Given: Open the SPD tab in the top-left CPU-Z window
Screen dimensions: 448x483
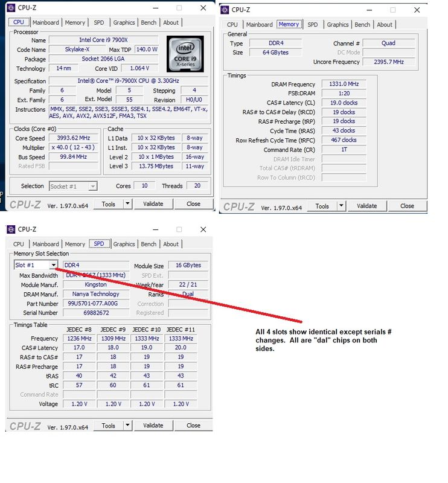Looking at the screenshot, I should 99,22.
